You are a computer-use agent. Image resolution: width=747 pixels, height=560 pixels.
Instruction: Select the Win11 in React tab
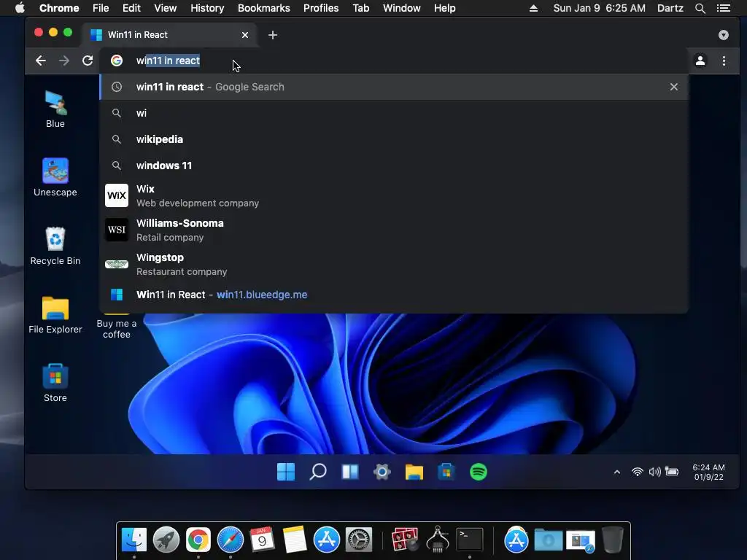click(x=169, y=35)
